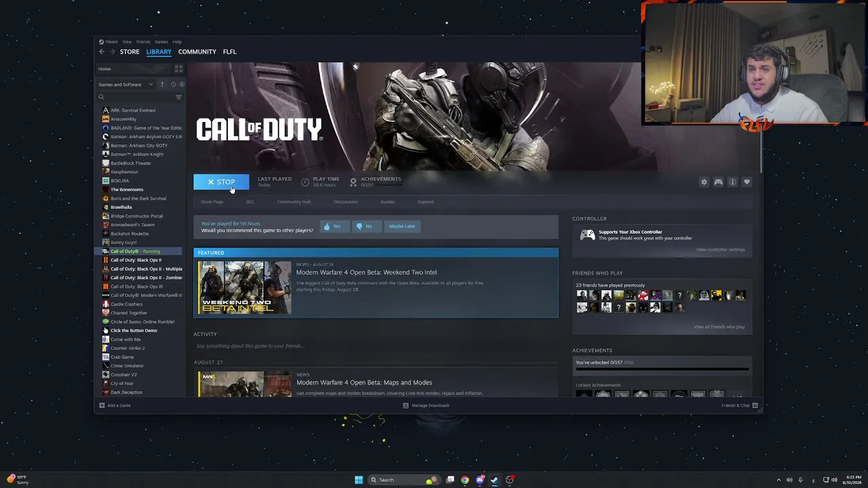Select Crab Game in the library list
Image resolution: width=868 pixels, height=488 pixels.
click(x=122, y=357)
